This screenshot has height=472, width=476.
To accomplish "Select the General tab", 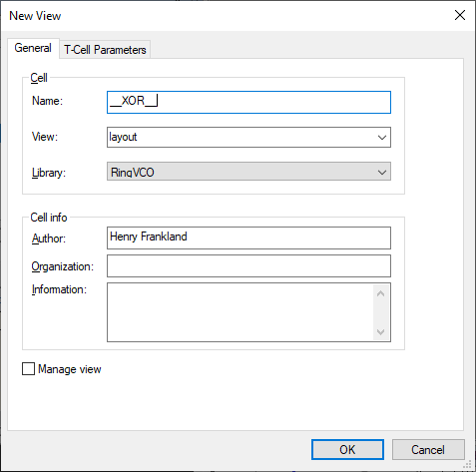I will coord(33,48).
